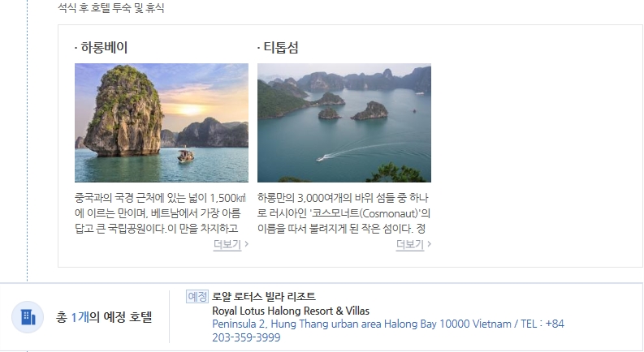Screen dimensions: 644x352
Task: Open the 하롱베이 photo thumbnail
Action: pos(162,122)
